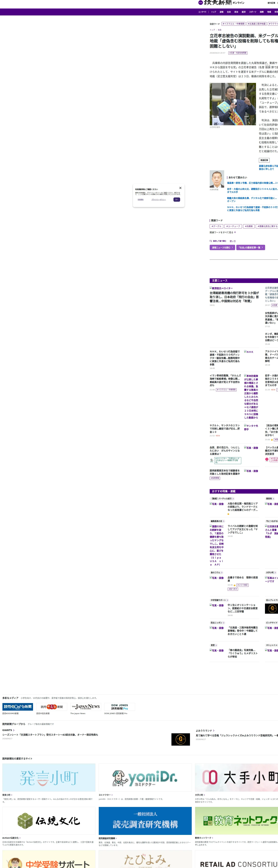This screenshot has height=868, width=278.
Task: Select the スポーツ nav tab
Action: tap(253, 12)
